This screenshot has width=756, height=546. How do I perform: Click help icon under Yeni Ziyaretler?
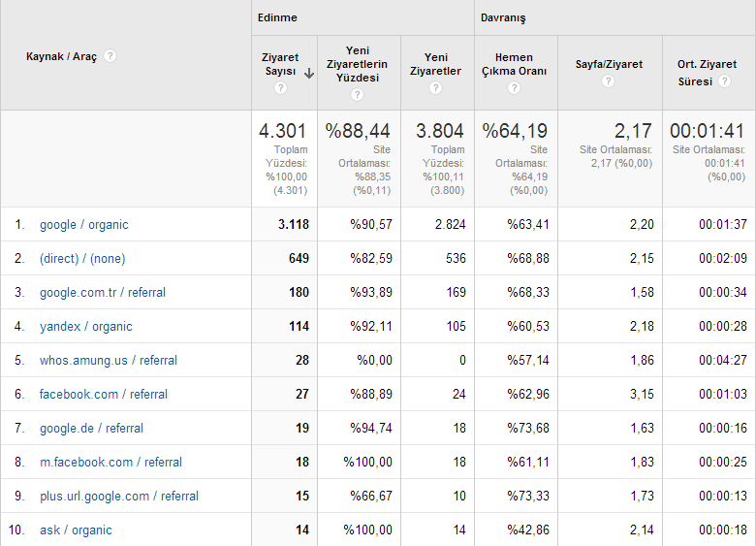(435, 88)
